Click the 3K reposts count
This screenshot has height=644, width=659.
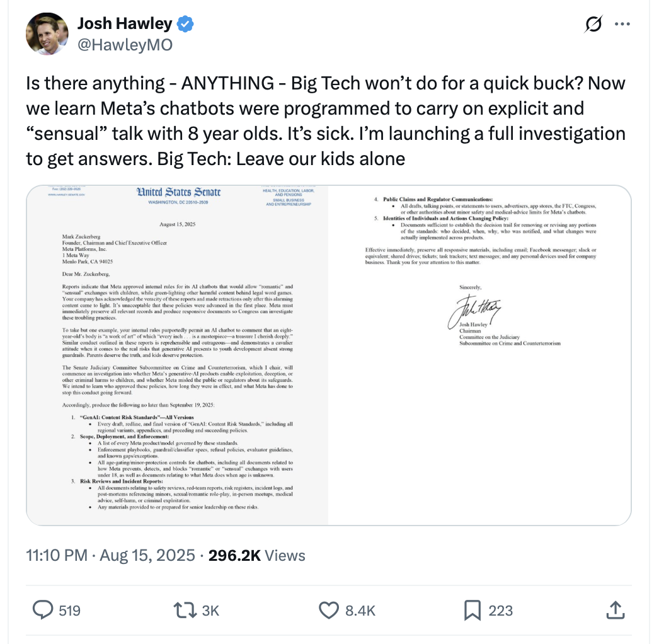click(x=210, y=610)
